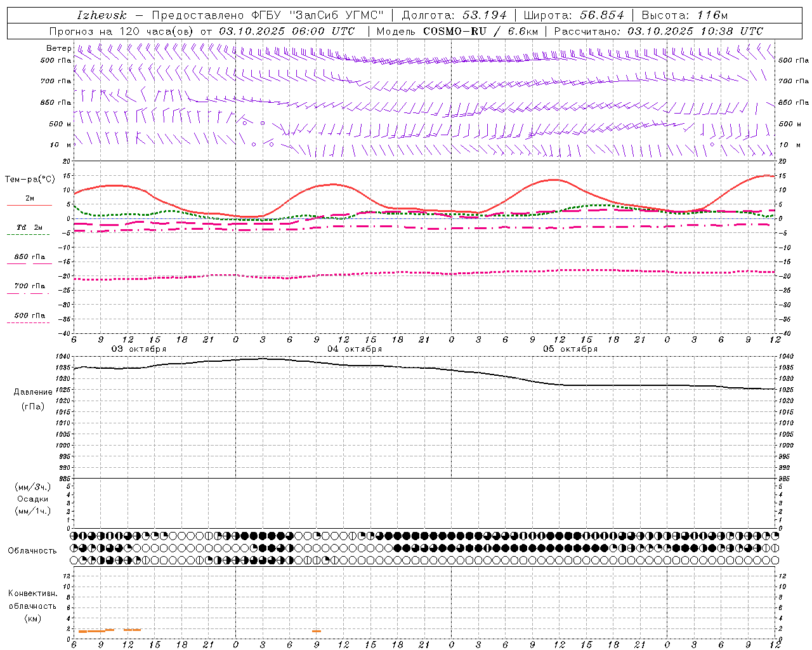The height and width of the screenshot is (650, 812).
Task: Click the Ветер panel label
Action: (58, 48)
